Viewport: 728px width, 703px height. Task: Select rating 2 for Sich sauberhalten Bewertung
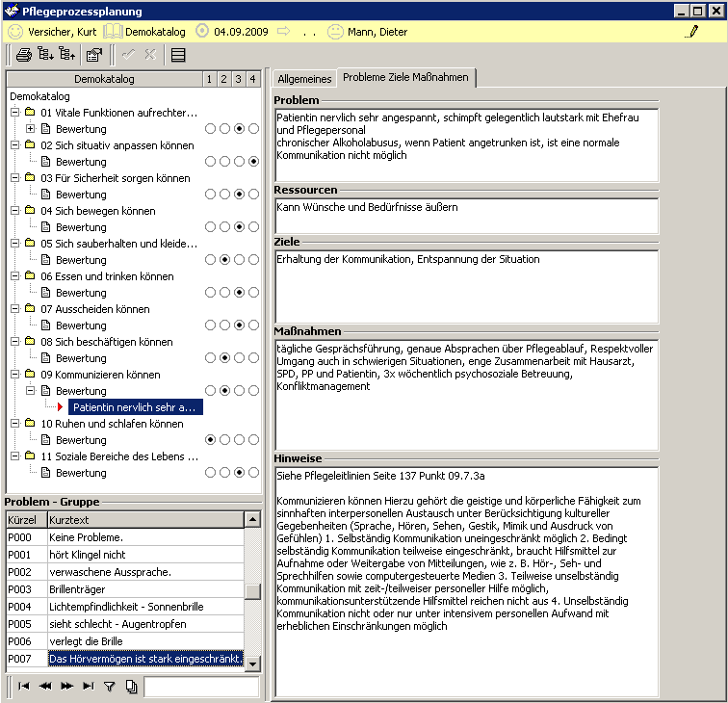click(224, 260)
